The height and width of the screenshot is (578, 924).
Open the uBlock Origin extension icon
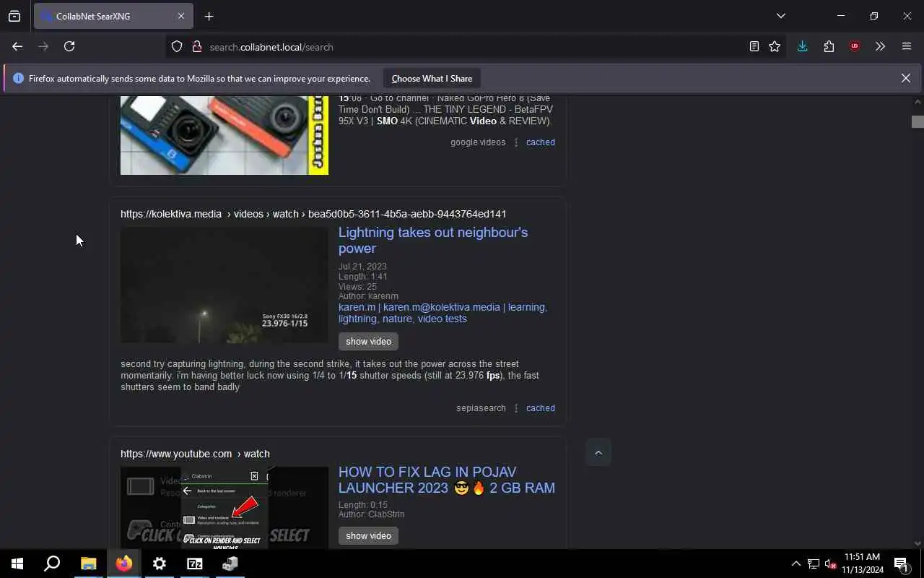(x=855, y=46)
